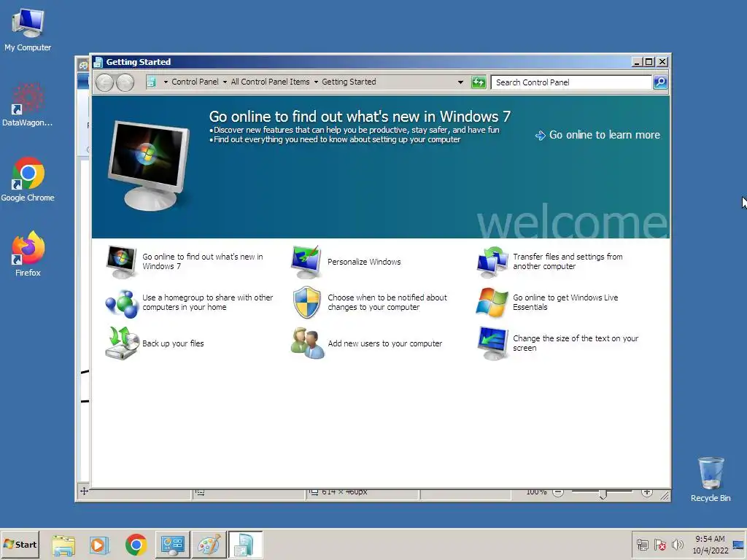Click the clock showing 9:54 AM

click(710, 539)
